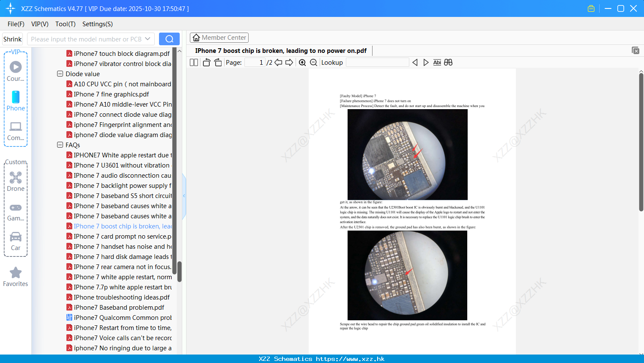Open iPhone7 touch block diagram.pdf
644x363 pixels.
pyautogui.click(x=118, y=53)
